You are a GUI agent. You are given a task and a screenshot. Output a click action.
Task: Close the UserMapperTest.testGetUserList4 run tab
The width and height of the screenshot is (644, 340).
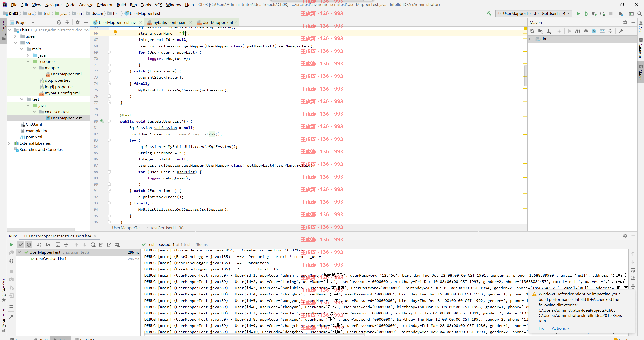click(x=95, y=236)
